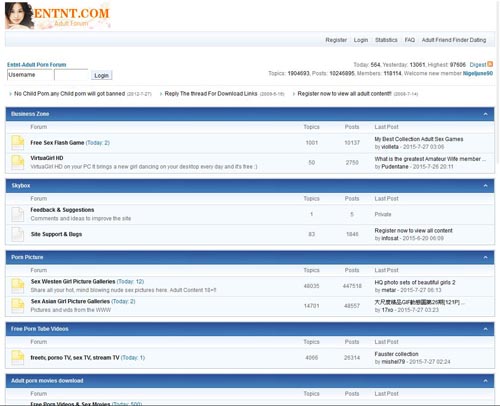Open the Register menu link

336,40
